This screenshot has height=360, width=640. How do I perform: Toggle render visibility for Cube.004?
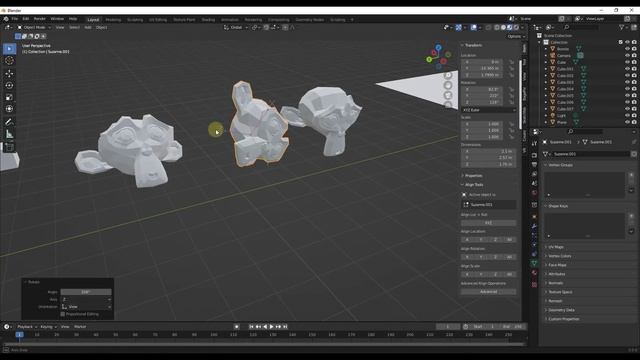pos(634,89)
